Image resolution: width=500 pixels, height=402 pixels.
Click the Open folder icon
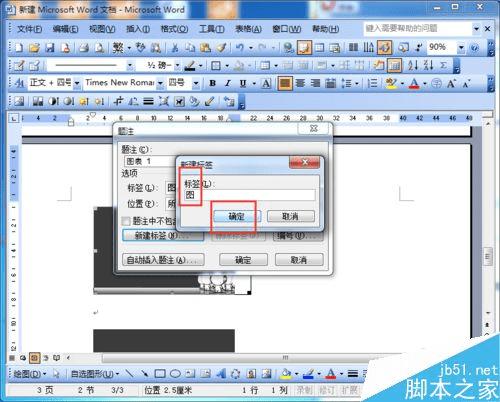(34, 48)
